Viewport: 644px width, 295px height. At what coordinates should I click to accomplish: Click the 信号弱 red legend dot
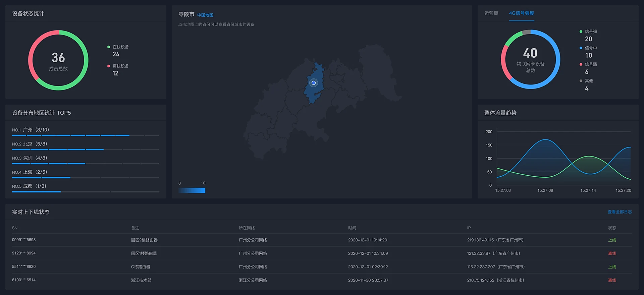[x=581, y=64]
